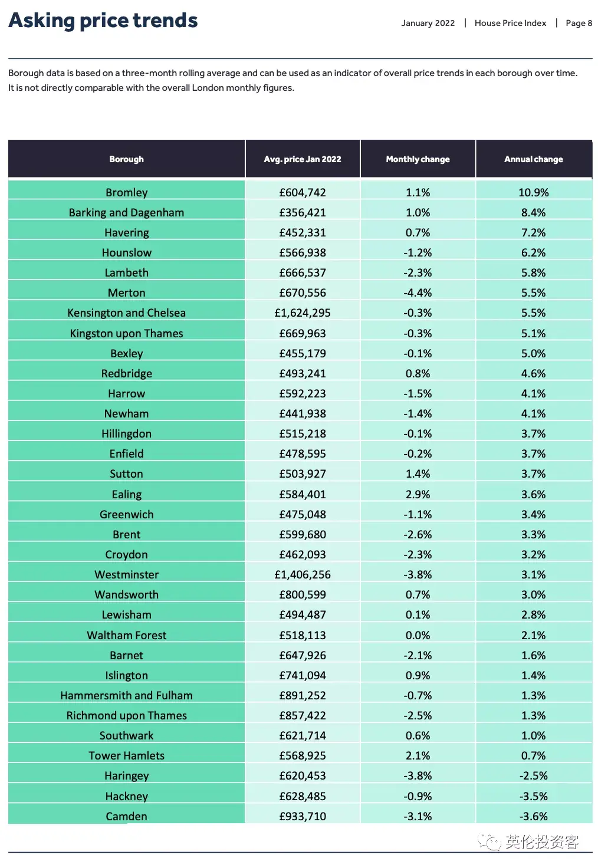Select Barking and Dagenham annual change 8.4%
The height and width of the screenshot is (868, 598).
tap(534, 212)
